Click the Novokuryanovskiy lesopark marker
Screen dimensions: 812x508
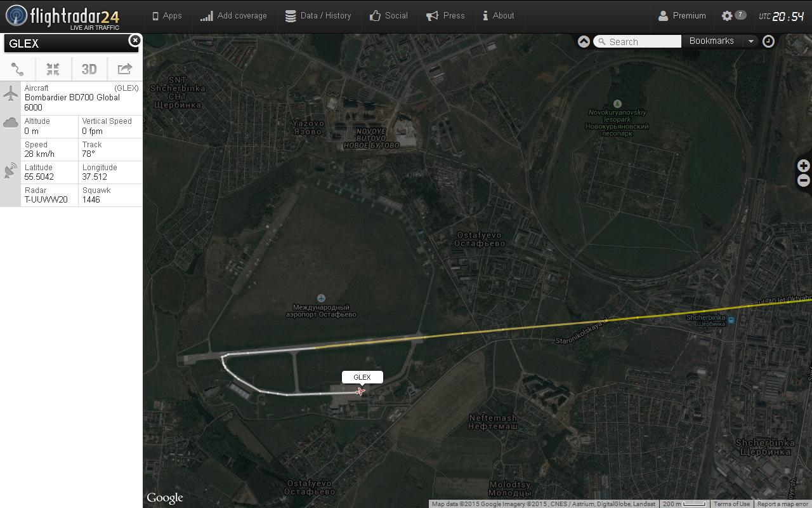[x=617, y=104]
